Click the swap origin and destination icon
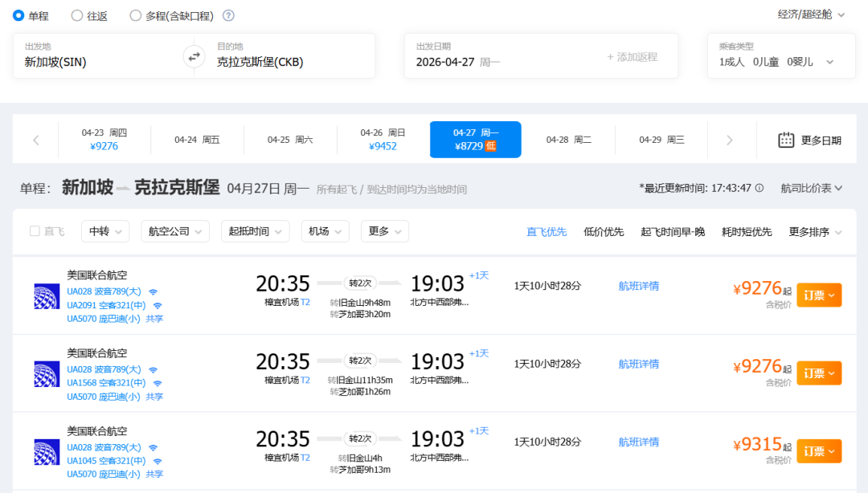The image size is (868, 493). click(194, 56)
